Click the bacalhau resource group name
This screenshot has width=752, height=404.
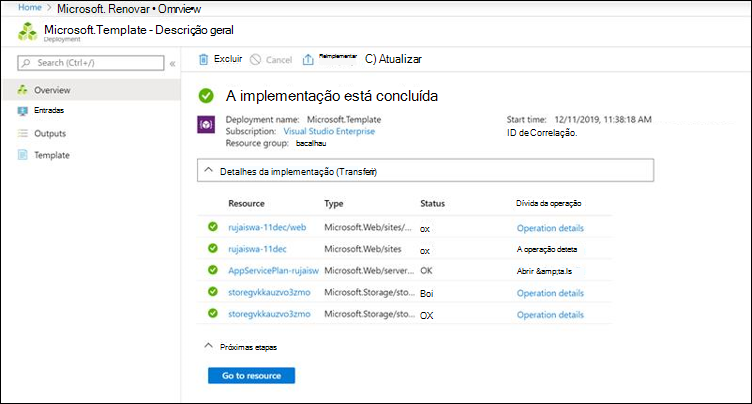[311, 143]
